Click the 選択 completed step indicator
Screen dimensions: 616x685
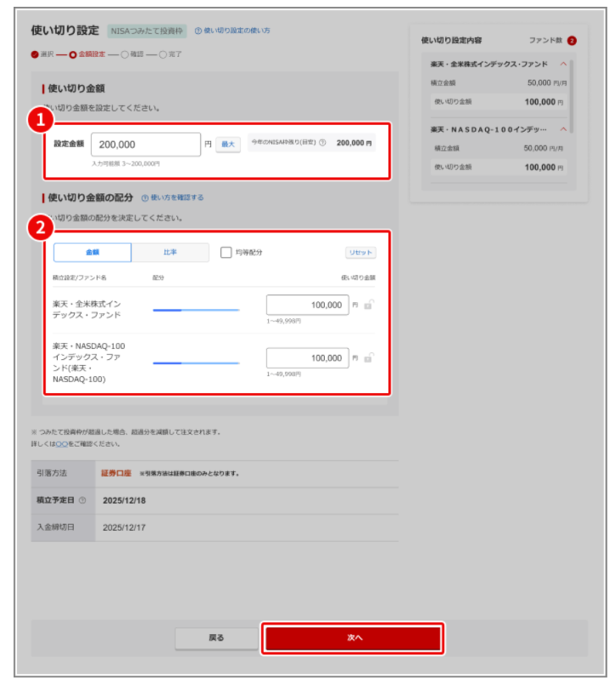pos(35,55)
